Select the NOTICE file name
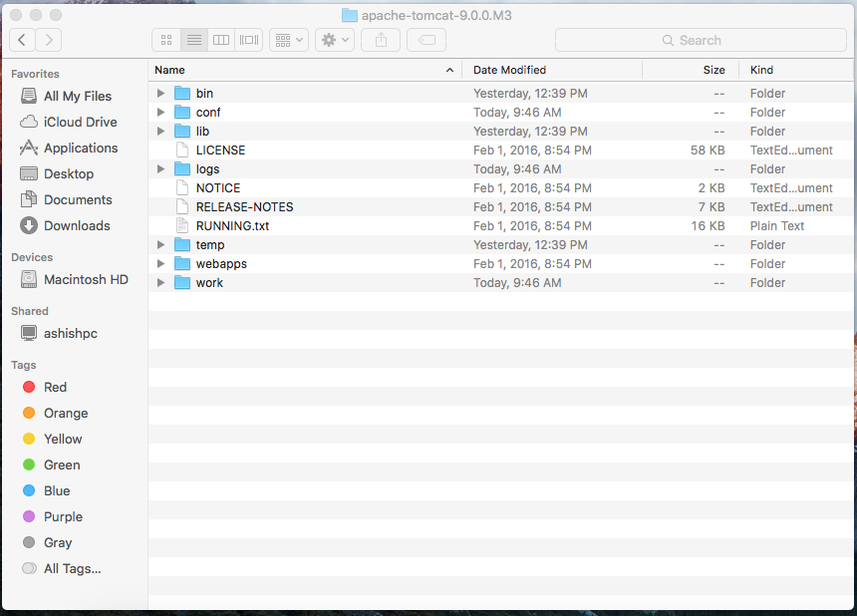The image size is (857, 616). [x=218, y=188]
